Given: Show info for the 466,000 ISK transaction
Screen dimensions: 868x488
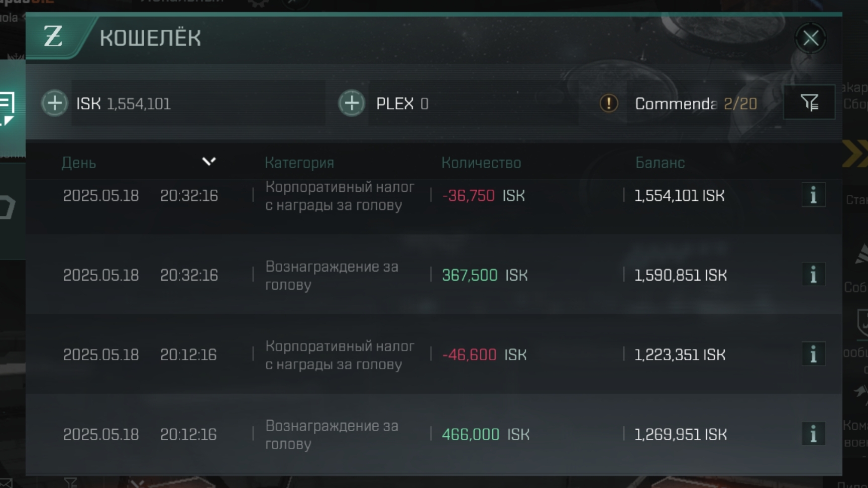Looking at the screenshot, I should coord(813,434).
